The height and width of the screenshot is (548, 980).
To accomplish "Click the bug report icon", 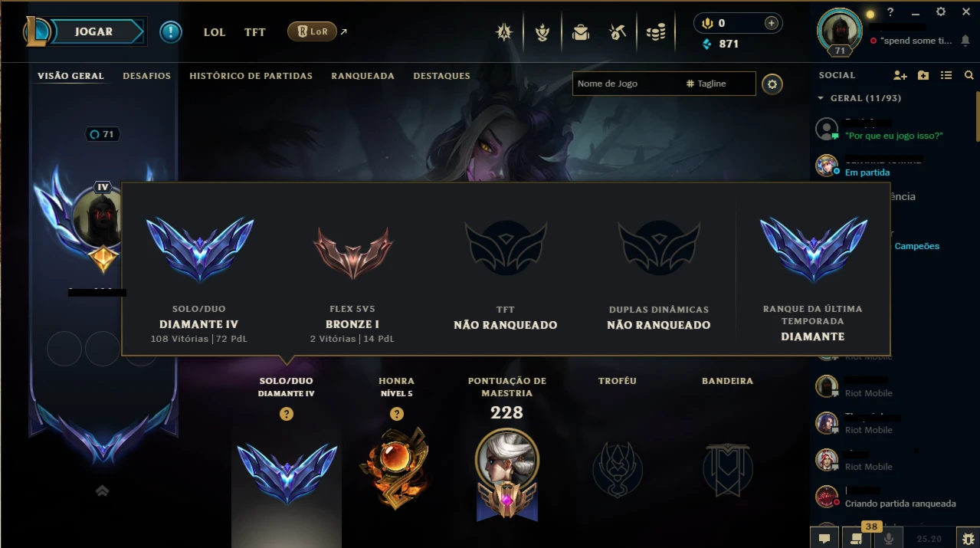I will point(969,538).
